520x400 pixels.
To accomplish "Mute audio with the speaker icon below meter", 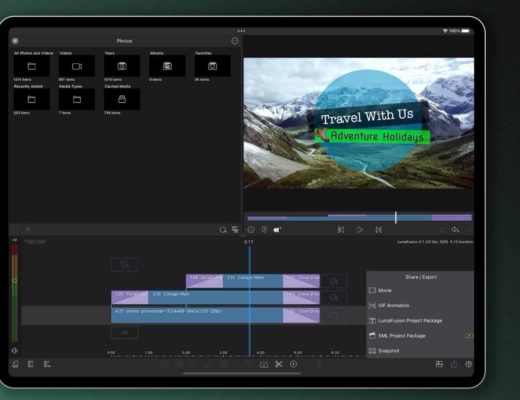I will click(x=14, y=351).
